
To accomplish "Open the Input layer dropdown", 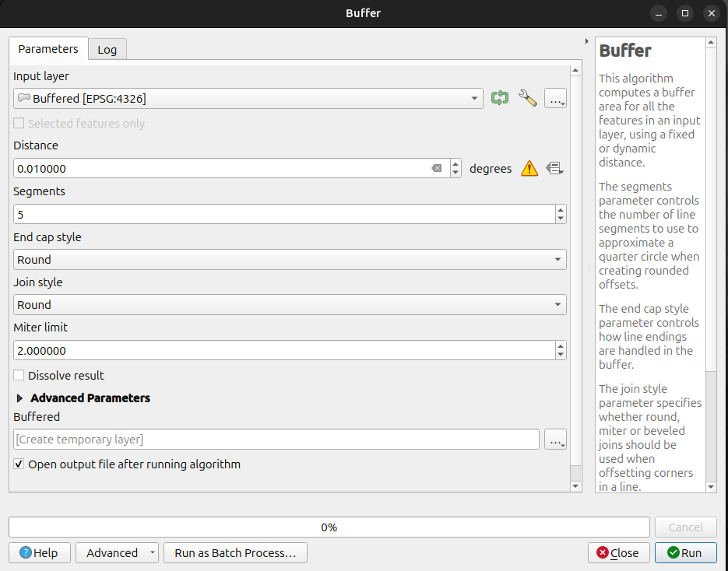I will [x=473, y=99].
